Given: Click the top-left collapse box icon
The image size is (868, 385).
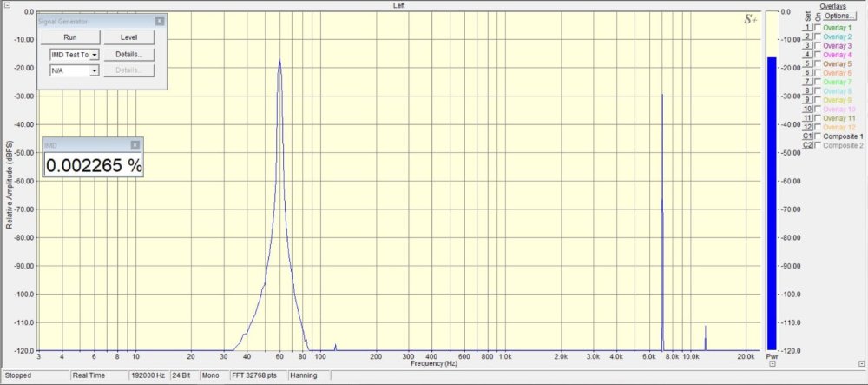Looking at the screenshot, I should pos(6,6).
